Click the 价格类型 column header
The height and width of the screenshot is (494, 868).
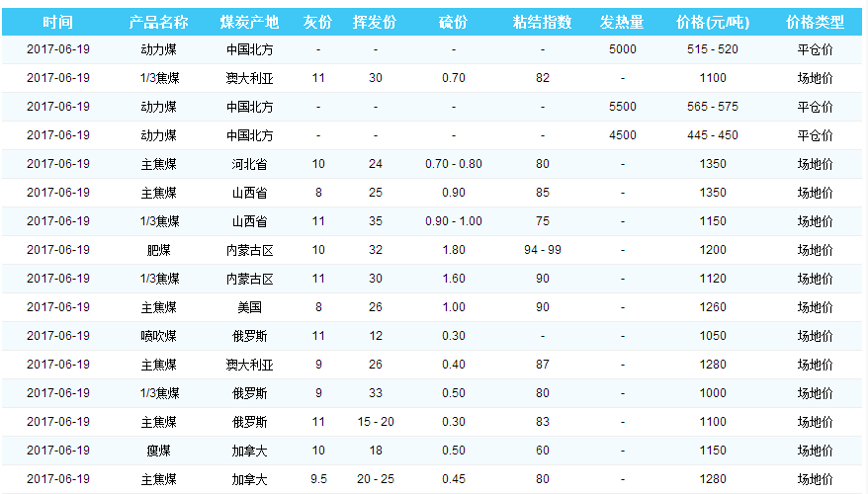pyautogui.click(x=815, y=22)
